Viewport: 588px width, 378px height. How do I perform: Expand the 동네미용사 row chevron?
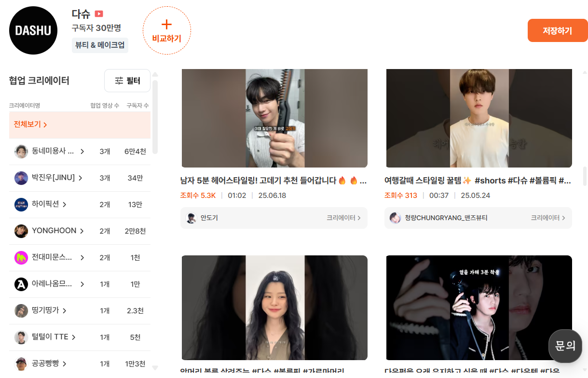click(82, 152)
